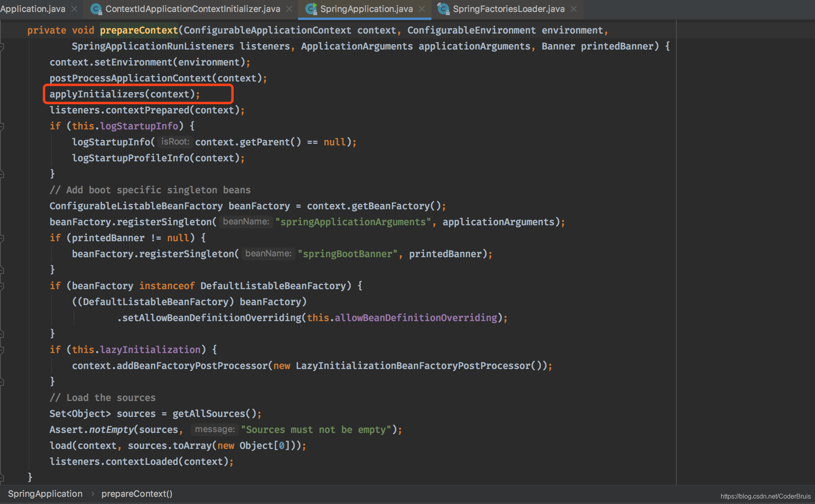Image resolution: width=815 pixels, height=504 pixels.
Task: Click listeners.contextPrepared(context) line
Action: [x=147, y=110]
